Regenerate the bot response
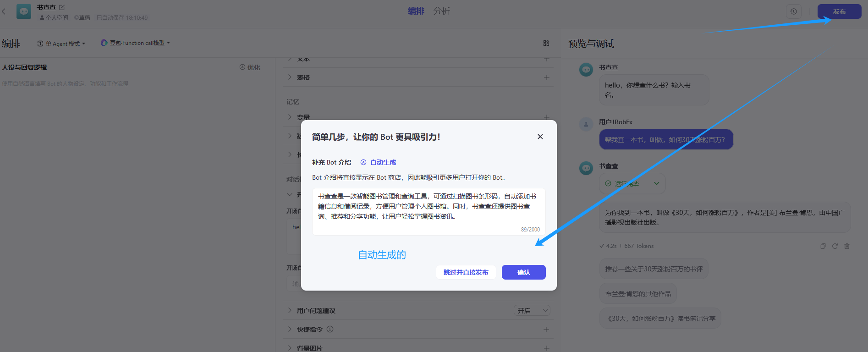 [835, 246]
